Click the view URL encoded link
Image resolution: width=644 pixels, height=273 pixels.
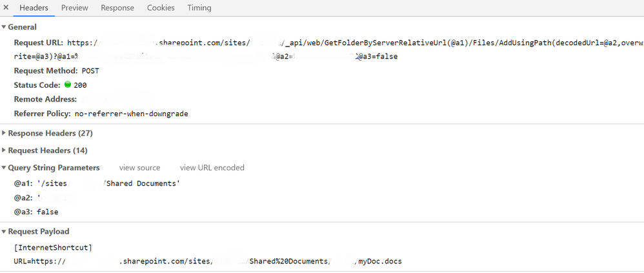tap(212, 168)
